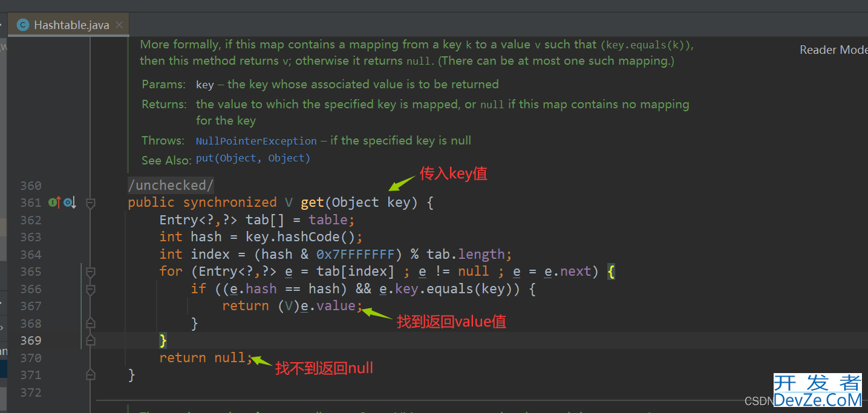868x413 pixels.
Task: Open the NullPointerException doc link
Action: coord(256,141)
